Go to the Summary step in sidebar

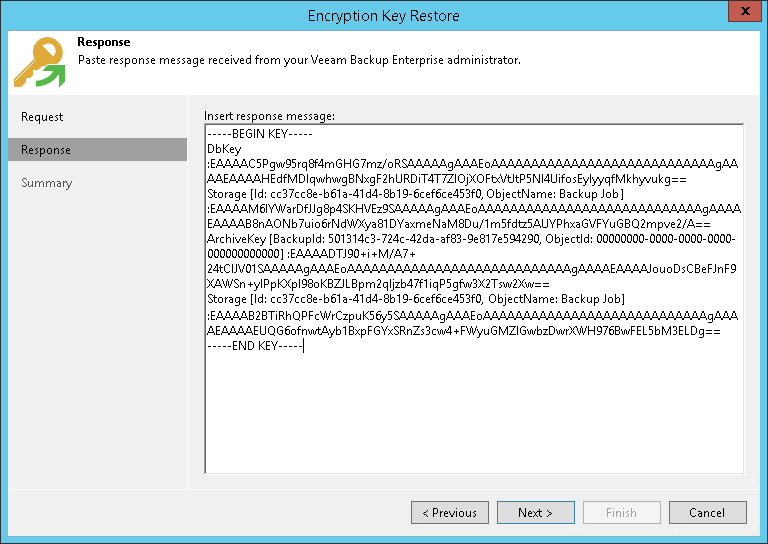click(47, 183)
